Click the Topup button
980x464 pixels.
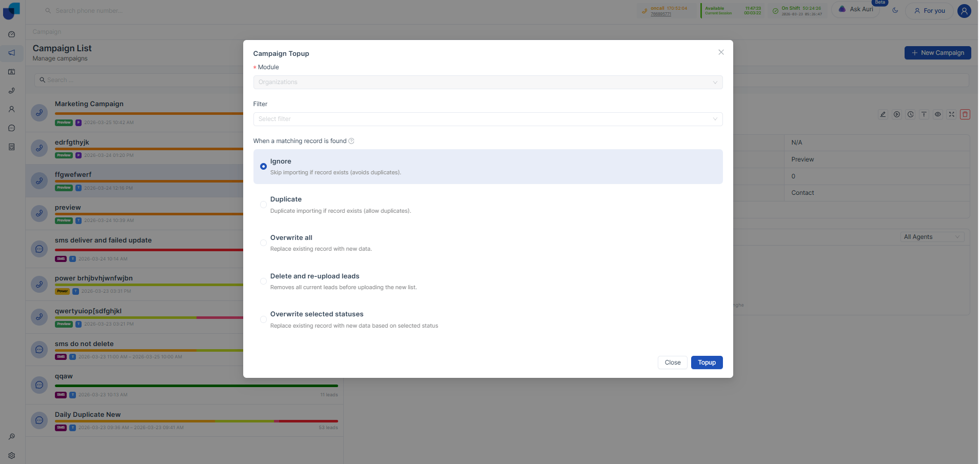707,362
